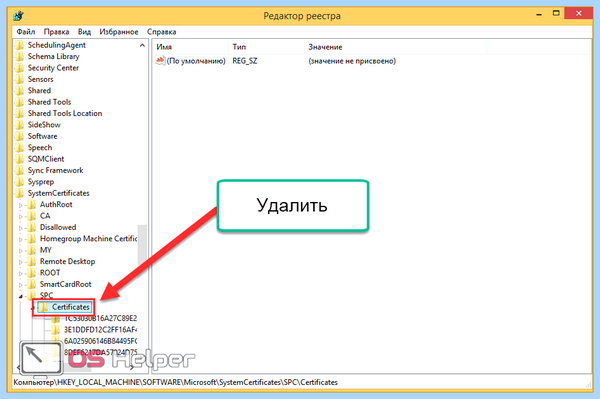The height and width of the screenshot is (399, 600).
Task: Select the SystemCertificates key
Action: [59, 193]
